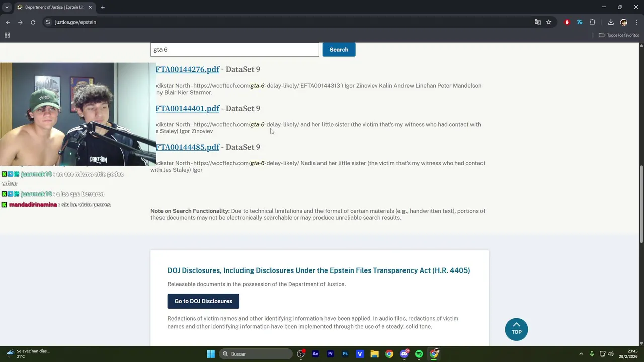Select the Department of Justice Epstein tab
Image resolution: width=644 pixels, height=362 pixels.
tap(54, 7)
